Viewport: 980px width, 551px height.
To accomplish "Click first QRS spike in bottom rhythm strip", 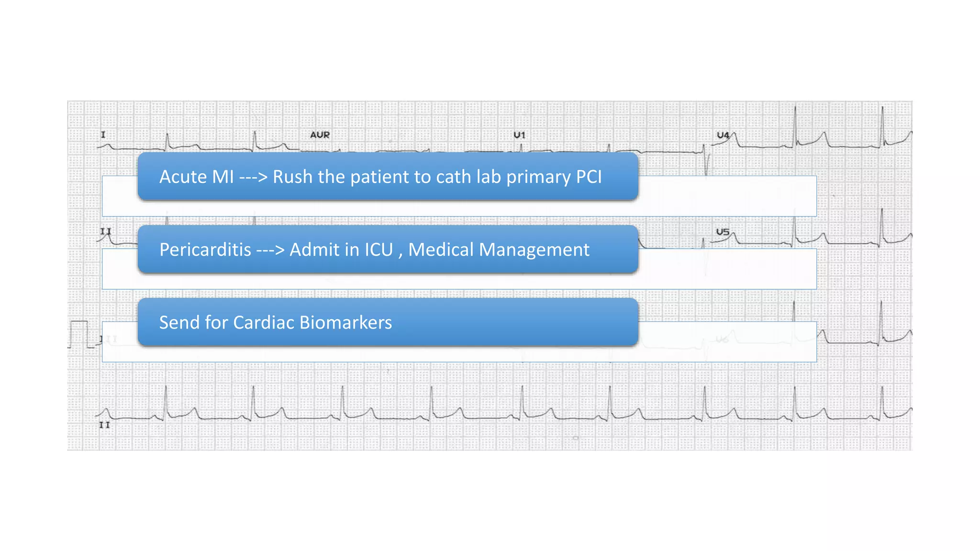I will pos(166,399).
